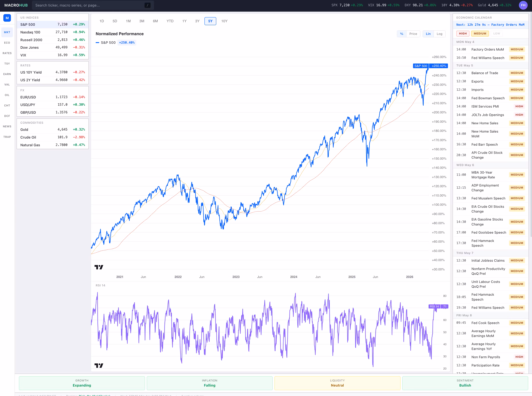This screenshot has width=532, height=396.
Task: Toggle HIGH impact calendar filter
Action: point(463,34)
